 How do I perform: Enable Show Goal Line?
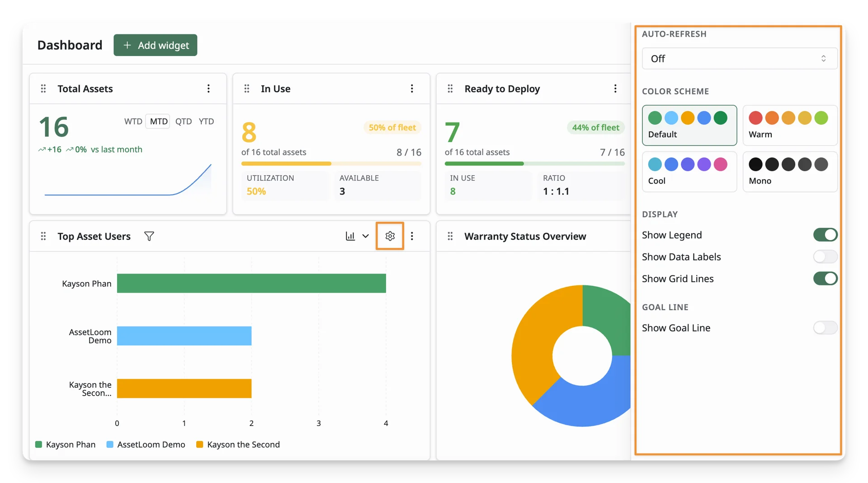pos(825,327)
